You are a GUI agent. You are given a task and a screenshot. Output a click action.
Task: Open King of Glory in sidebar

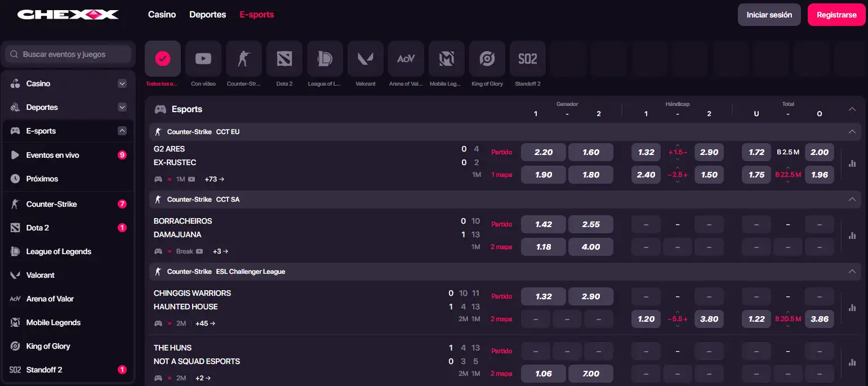(68, 346)
